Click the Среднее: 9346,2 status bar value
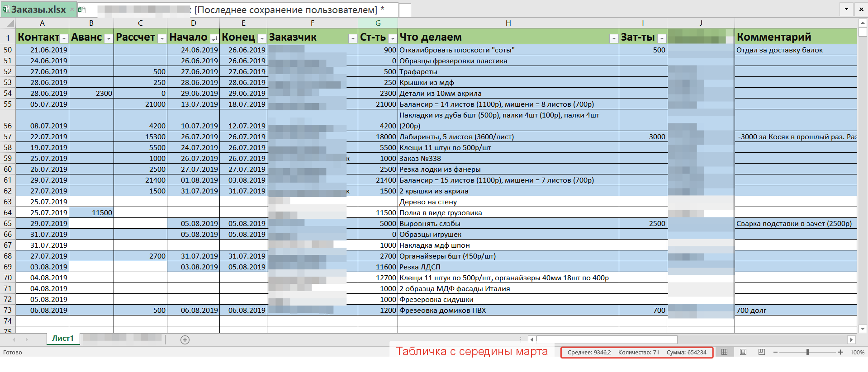 click(589, 352)
